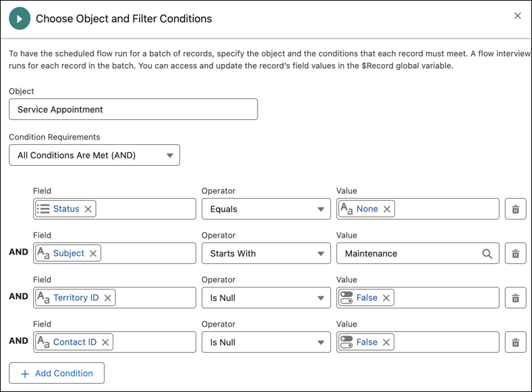This screenshot has width=532, height=392.
Task: Click the 'Condition Requirements' label
Action: coord(55,137)
